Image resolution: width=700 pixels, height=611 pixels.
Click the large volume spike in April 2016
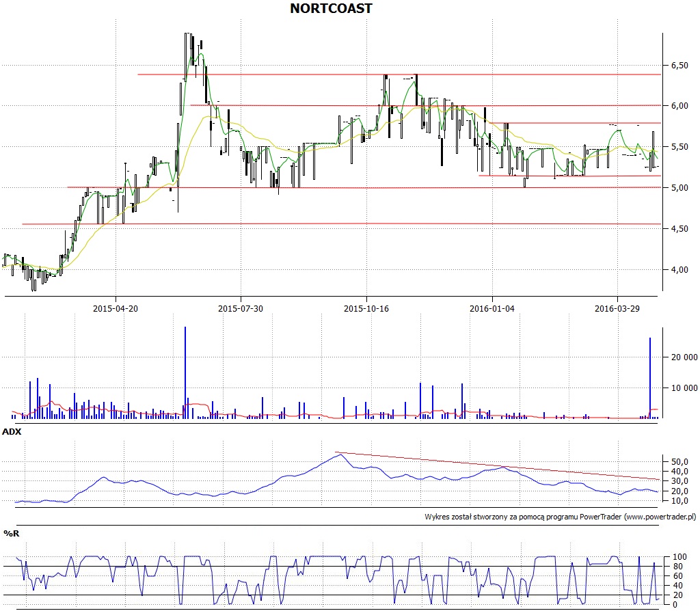coord(650,377)
